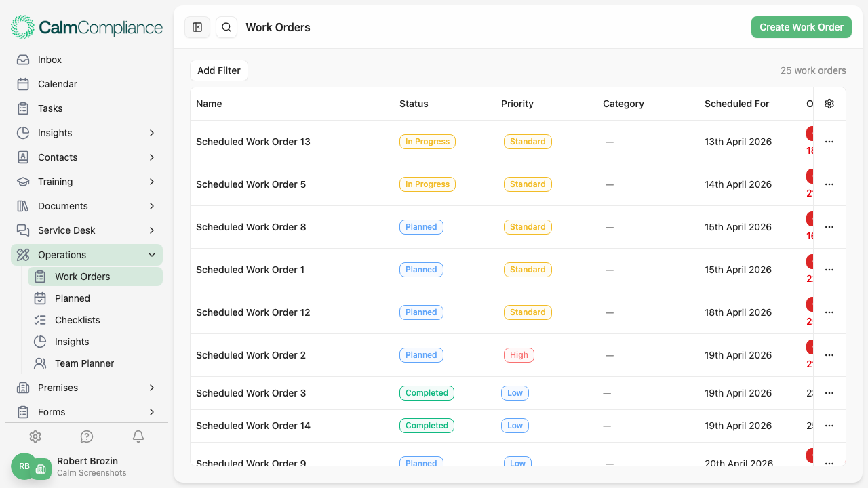This screenshot has height=488, width=868.
Task: Open actions menu for Scheduled Work Order 8
Action: coord(829,227)
